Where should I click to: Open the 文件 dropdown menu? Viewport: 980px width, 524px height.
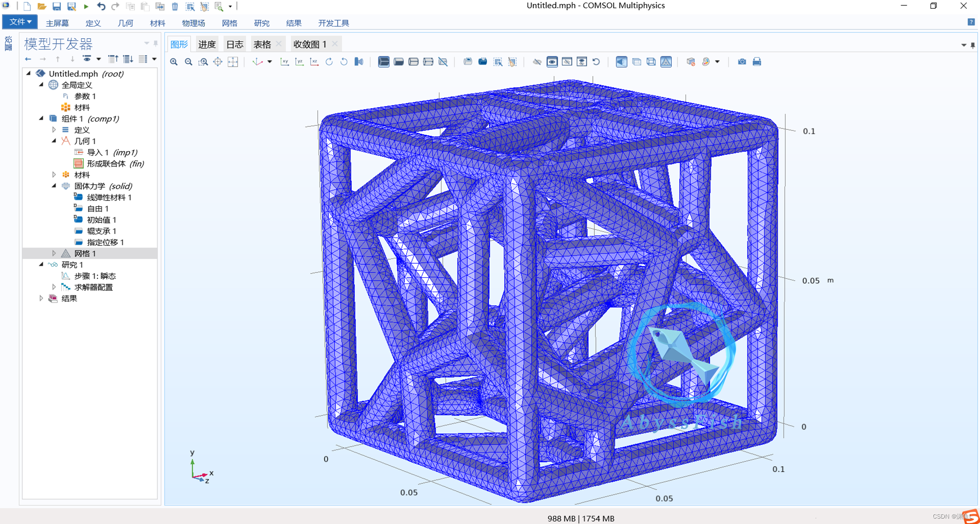[20, 22]
